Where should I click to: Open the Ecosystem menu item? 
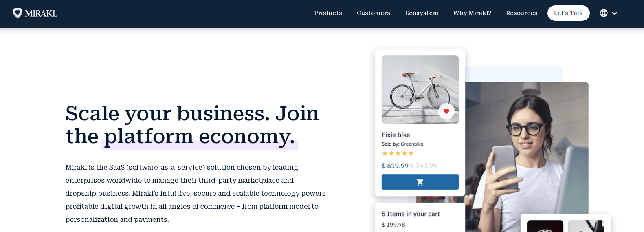pos(421,13)
